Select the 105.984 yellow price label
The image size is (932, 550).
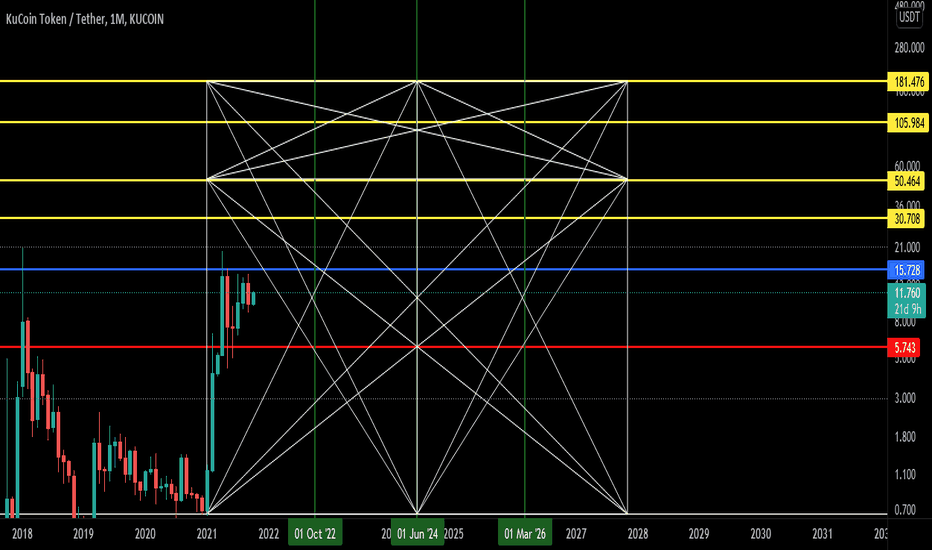pyautogui.click(x=909, y=123)
